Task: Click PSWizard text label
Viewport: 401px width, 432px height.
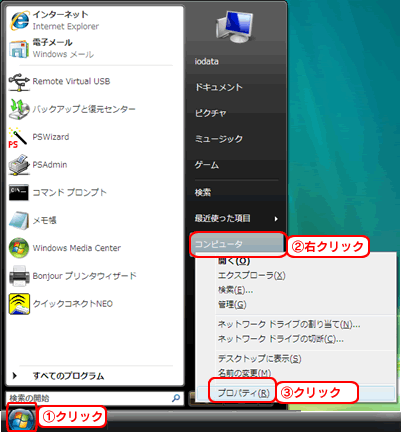Action: click(51, 137)
